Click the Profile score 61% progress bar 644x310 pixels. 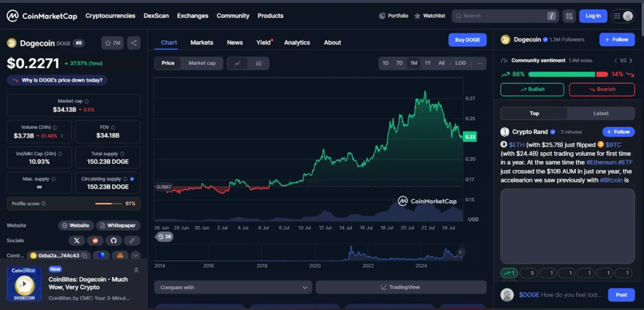109,204
